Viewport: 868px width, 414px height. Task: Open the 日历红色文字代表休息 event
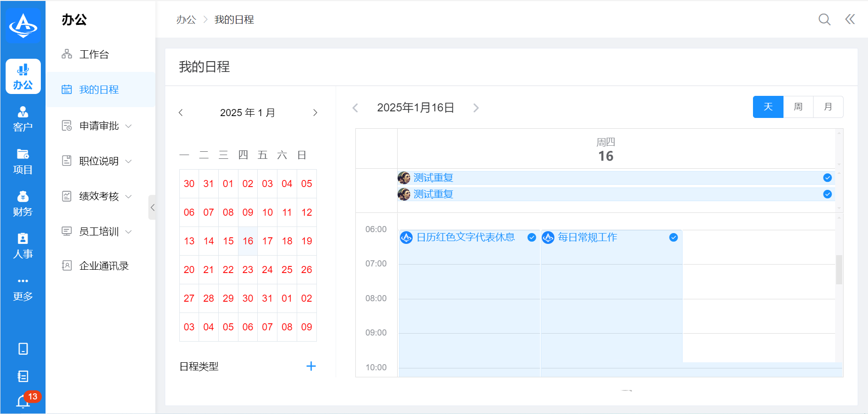tap(469, 303)
